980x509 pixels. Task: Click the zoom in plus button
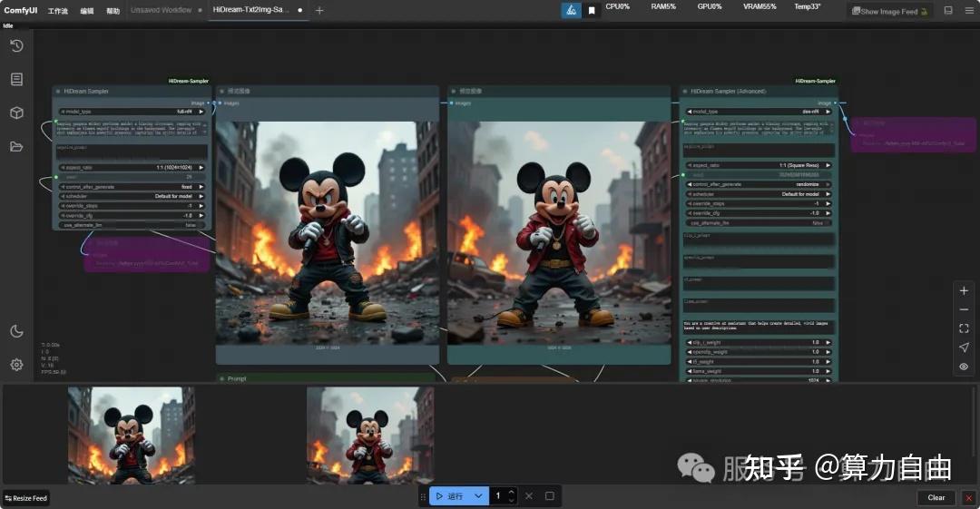pos(964,291)
